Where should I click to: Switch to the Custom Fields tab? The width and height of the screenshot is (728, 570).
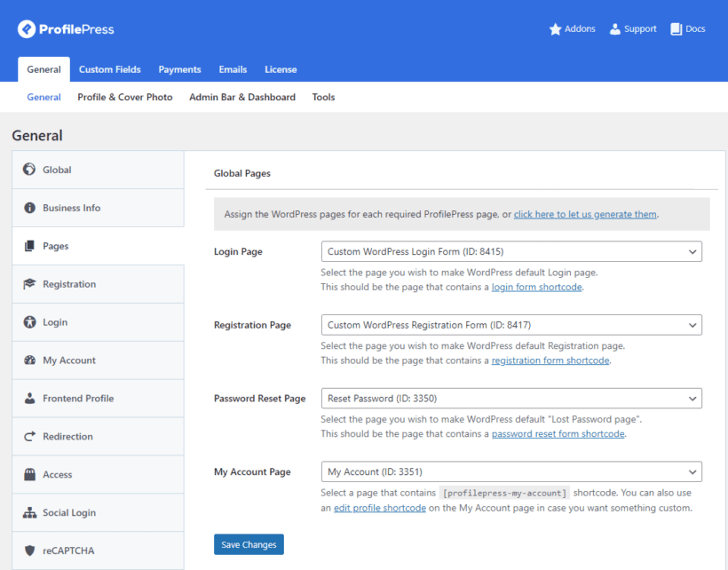pyautogui.click(x=109, y=69)
